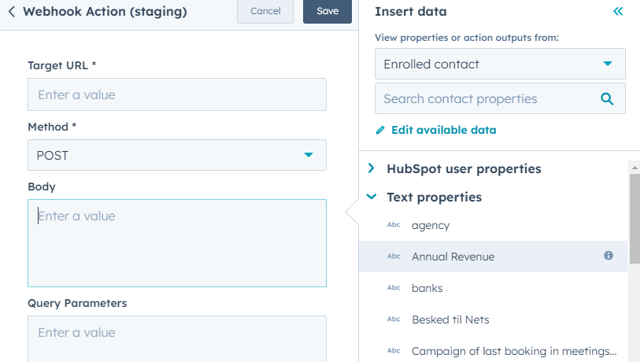Open the Edit available data link
644x362 pixels.
[x=443, y=130]
